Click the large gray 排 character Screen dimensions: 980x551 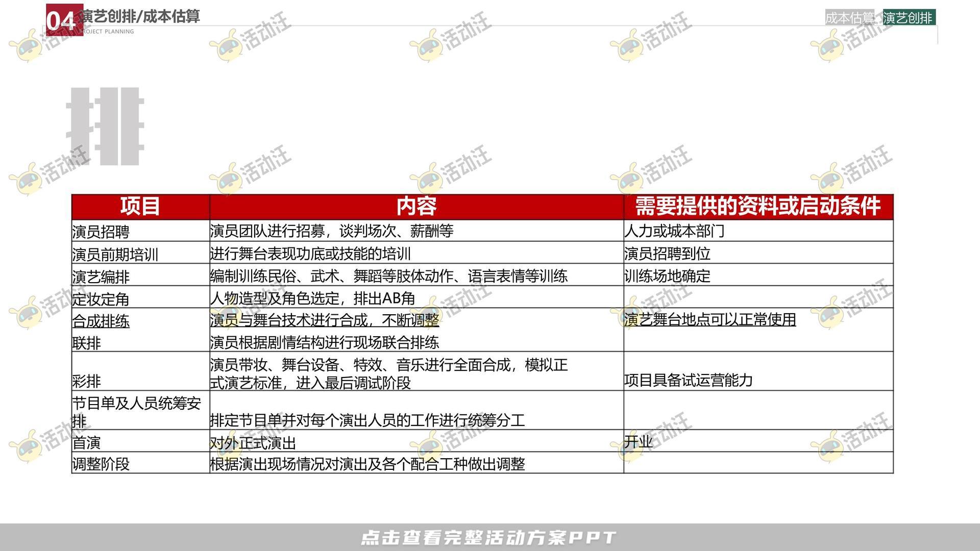point(105,126)
